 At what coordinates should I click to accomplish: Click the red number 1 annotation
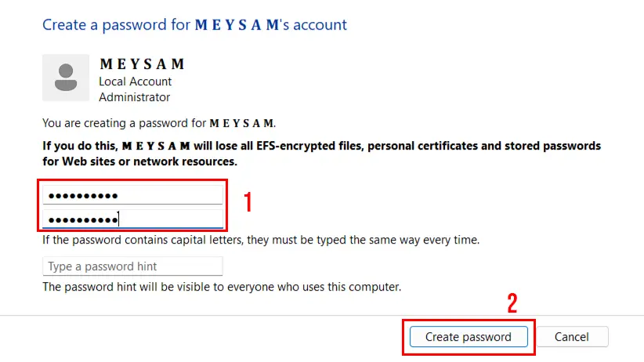click(x=248, y=201)
